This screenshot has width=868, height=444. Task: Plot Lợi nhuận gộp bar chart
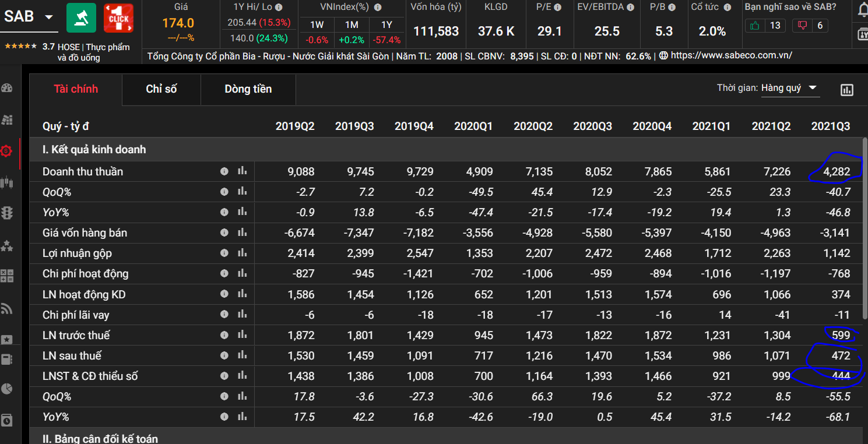(243, 253)
